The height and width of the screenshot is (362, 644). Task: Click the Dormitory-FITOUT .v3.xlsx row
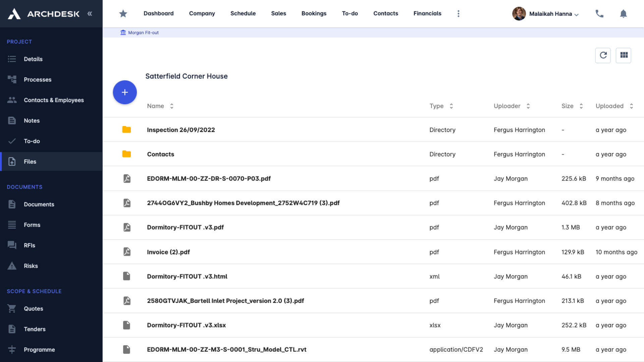click(x=186, y=325)
